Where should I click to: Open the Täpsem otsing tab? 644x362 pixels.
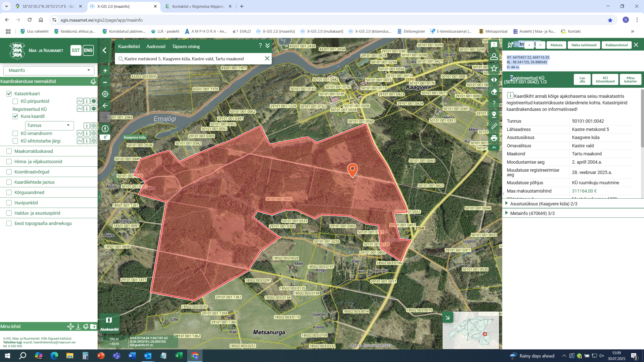pos(186,47)
